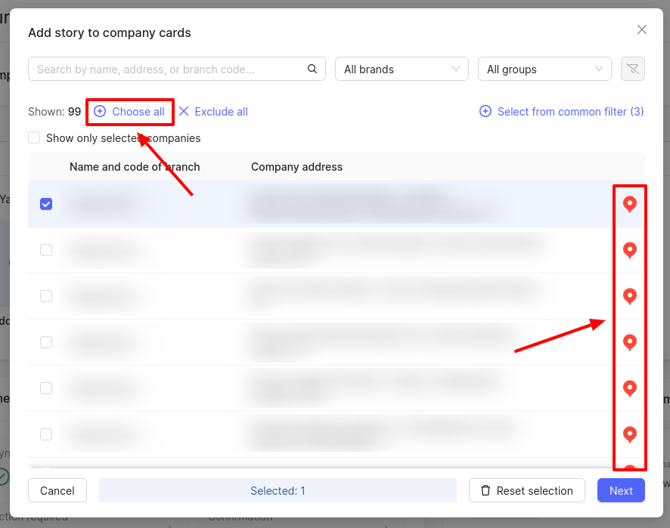Image resolution: width=670 pixels, height=528 pixels.
Task: Click the map pin icon in the third row
Action: coord(629,296)
